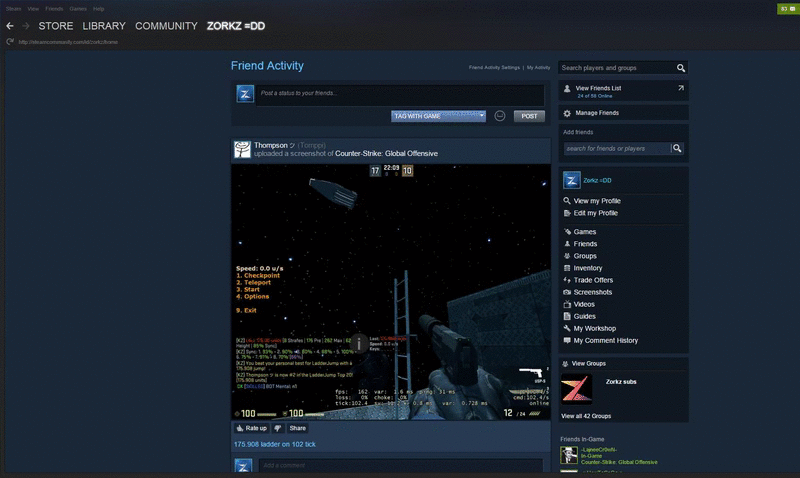This screenshot has height=478, width=800.
Task: Click the View Groups header
Action: coord(588,364)
